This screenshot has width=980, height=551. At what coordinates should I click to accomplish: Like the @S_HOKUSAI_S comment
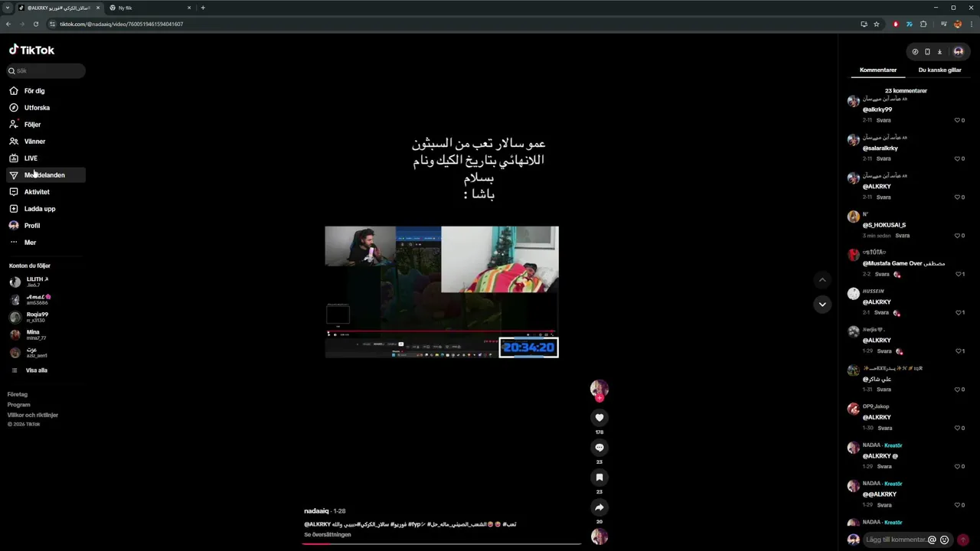point(957,236)
